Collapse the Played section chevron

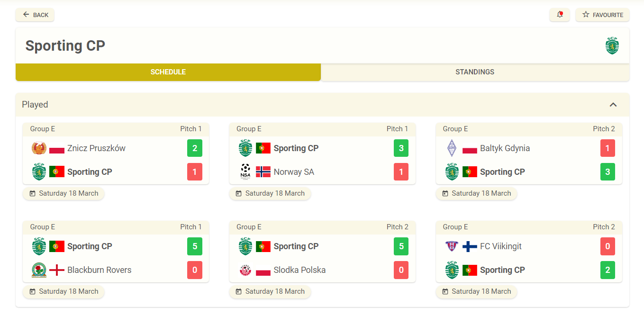(x=613, y=105)
